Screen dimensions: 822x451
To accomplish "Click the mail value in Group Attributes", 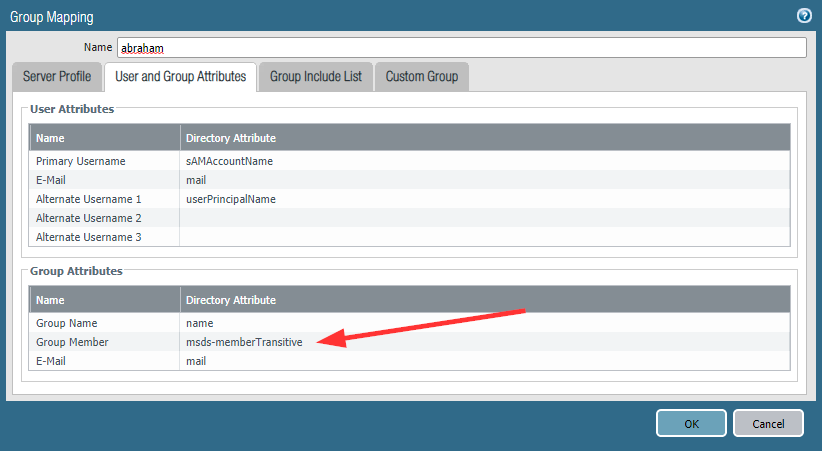I will [196, 361].
